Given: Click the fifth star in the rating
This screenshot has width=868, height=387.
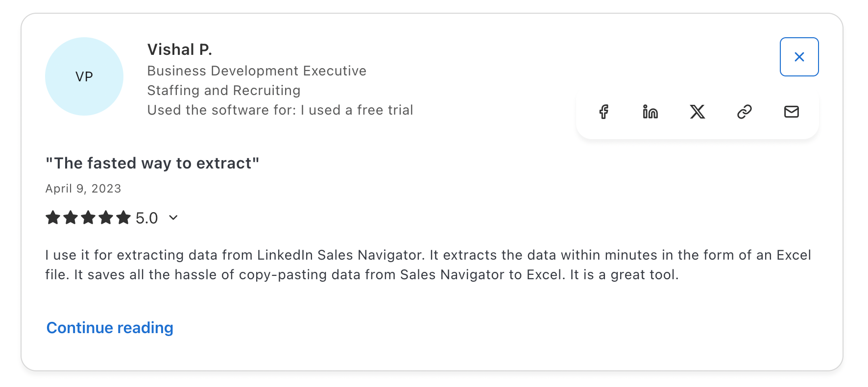Looking at the screenshot, I should click(x=123, y=218).
